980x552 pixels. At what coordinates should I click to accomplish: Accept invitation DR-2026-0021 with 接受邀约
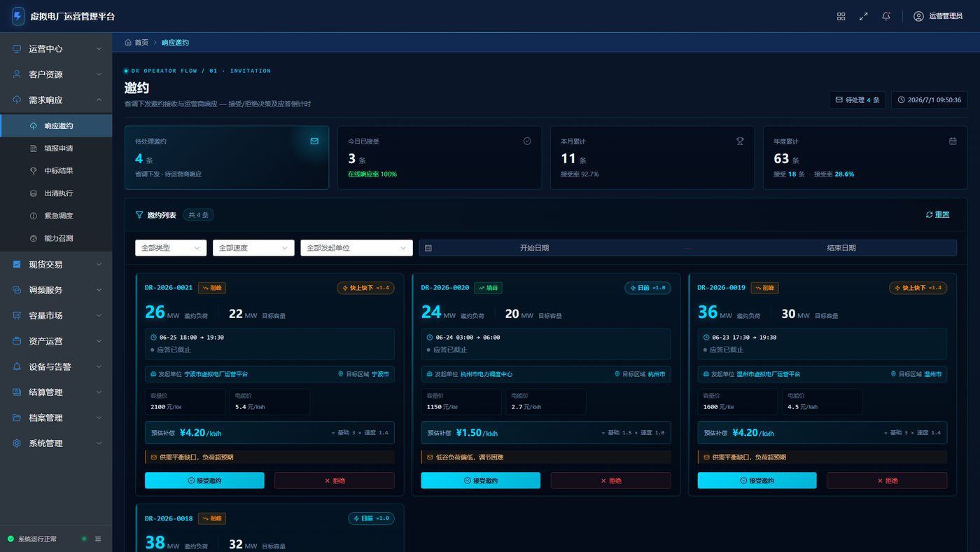click(x=204, y=481)
